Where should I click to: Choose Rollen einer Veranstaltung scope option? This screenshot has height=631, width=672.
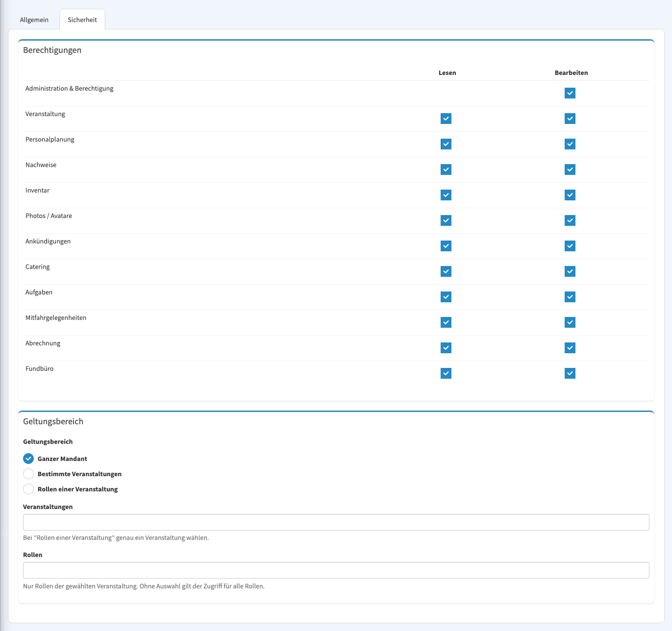(28, 489)
